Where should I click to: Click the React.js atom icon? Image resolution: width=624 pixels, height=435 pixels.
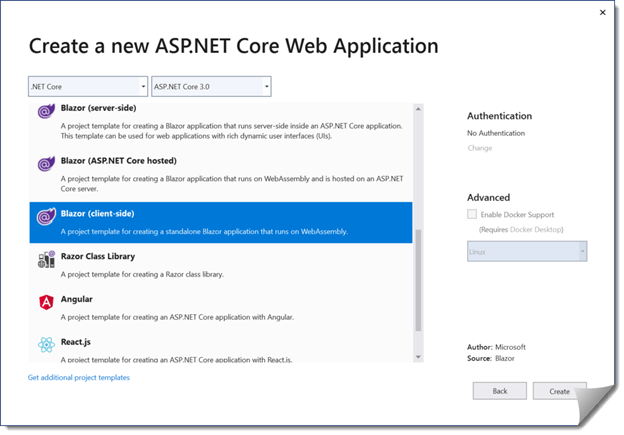point(46,345)
